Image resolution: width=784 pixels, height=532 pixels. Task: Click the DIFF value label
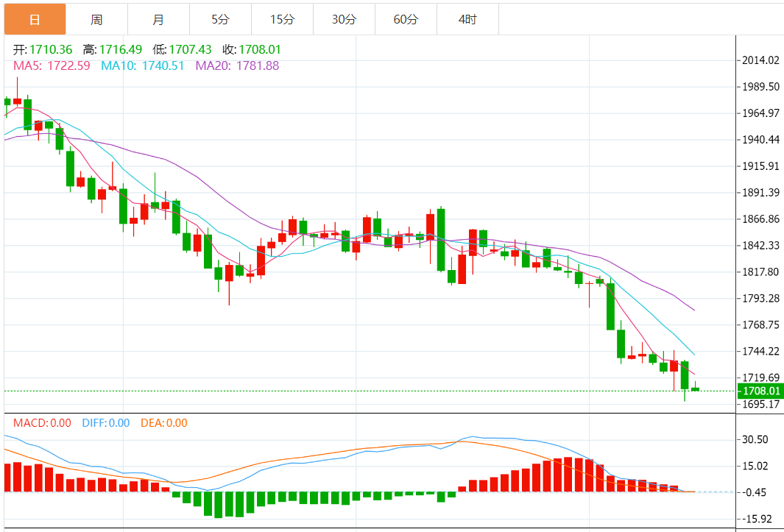[x=105, y=423]
